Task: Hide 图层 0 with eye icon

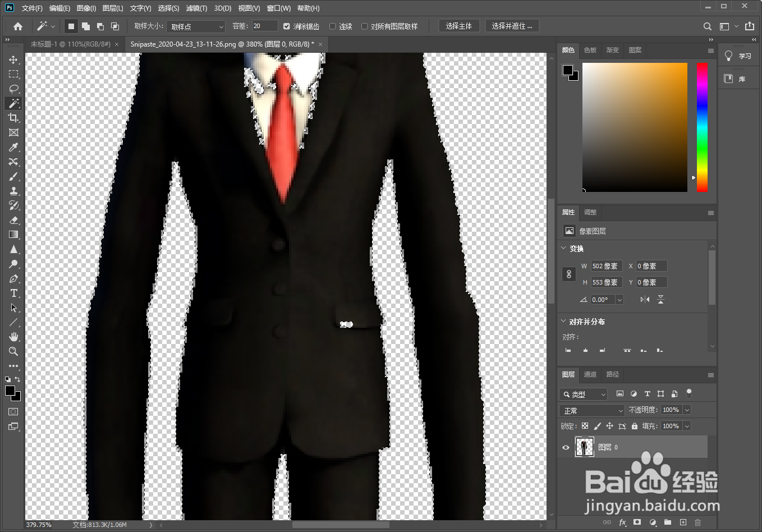Action: click(x=566, y=447)
